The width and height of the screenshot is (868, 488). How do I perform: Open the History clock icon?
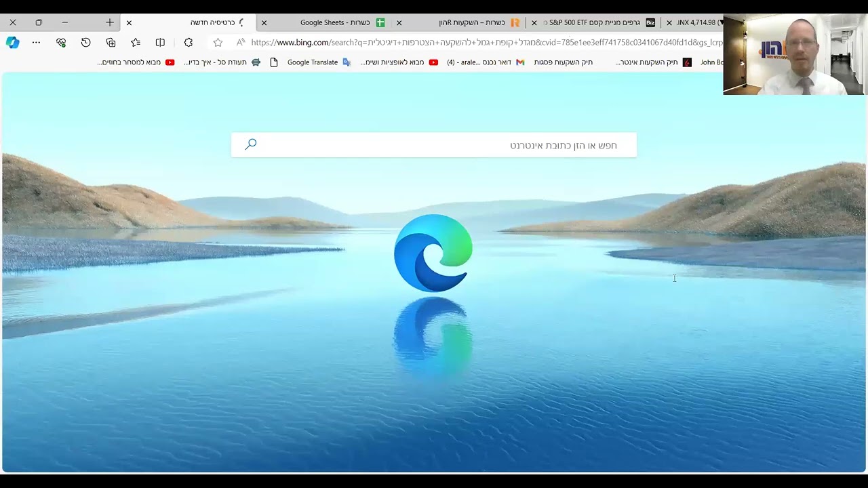tap(85, 42)
